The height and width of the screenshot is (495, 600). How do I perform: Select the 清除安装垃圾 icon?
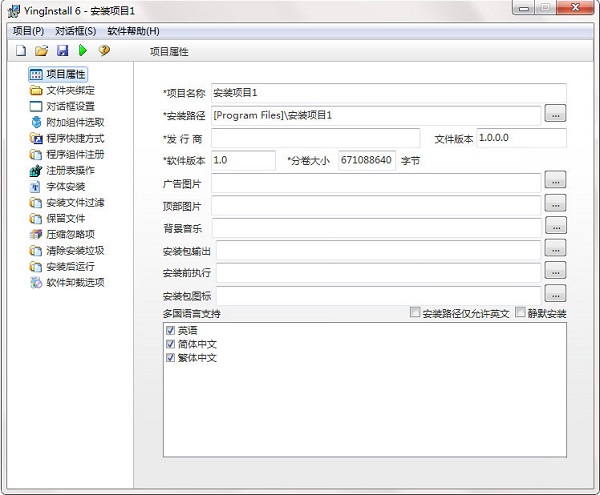(x=36, y=251)
